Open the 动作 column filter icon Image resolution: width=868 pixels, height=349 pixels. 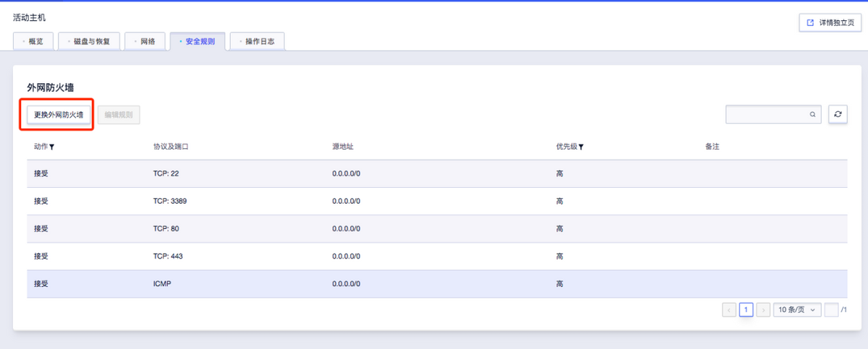tap(52, 147)
